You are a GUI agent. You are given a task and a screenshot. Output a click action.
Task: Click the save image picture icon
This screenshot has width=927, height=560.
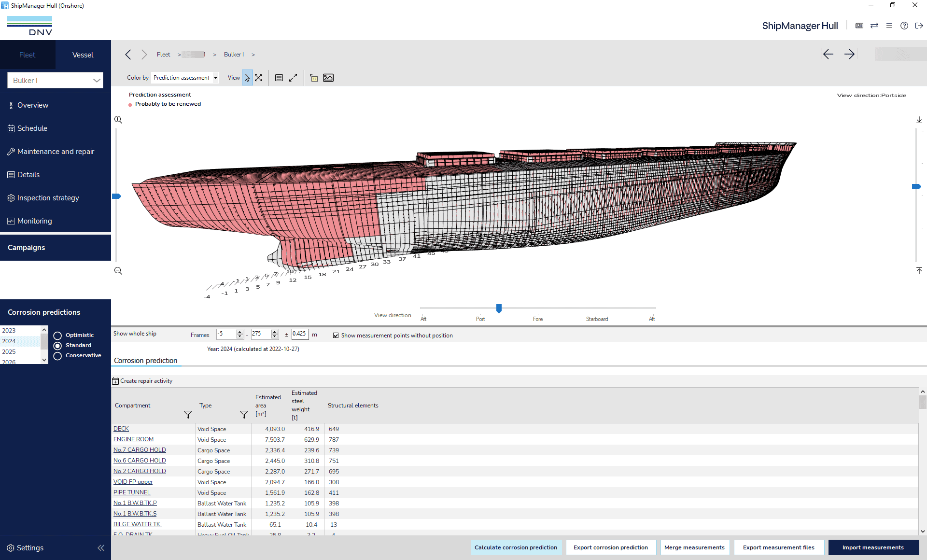[328, 78]
